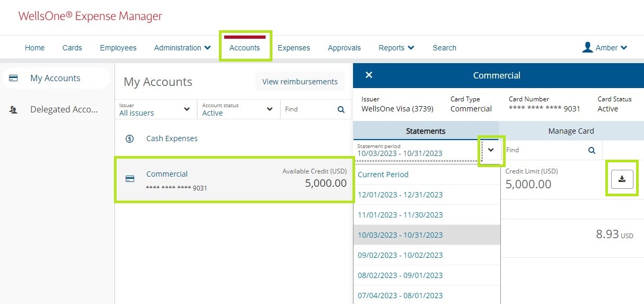Go to the Expenses page
The height and width of the screenshot is (304, 644).
tap(294, 48)
